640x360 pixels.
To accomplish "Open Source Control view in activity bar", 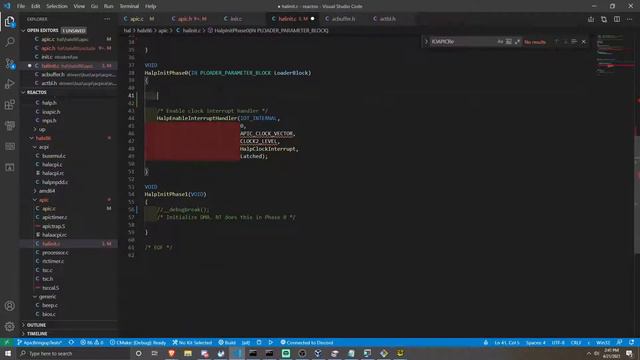I will (10, 63).
